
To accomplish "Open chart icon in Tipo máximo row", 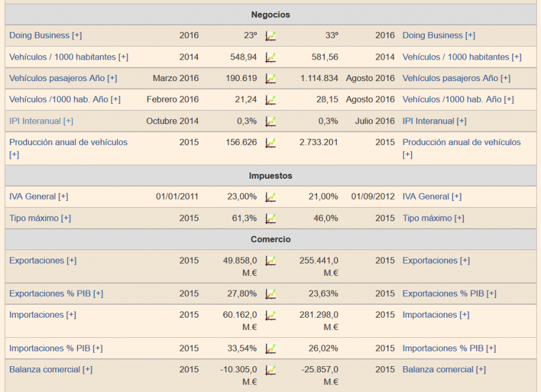I will click(x=270, y=219).
